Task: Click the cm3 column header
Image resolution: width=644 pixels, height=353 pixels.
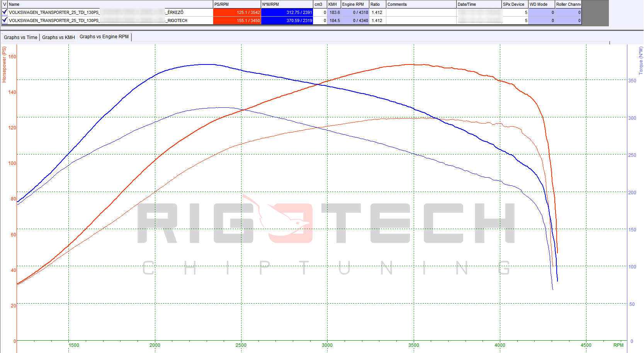Action: 320,4
